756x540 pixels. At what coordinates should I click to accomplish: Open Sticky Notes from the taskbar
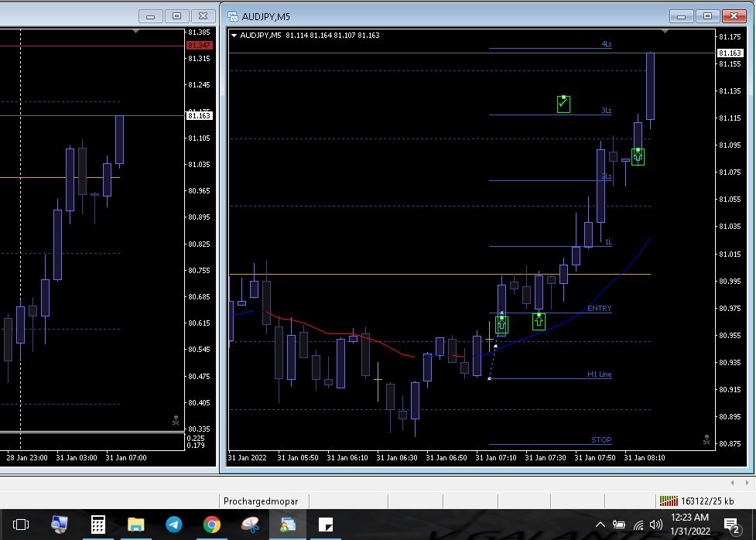tap(326, 525)
